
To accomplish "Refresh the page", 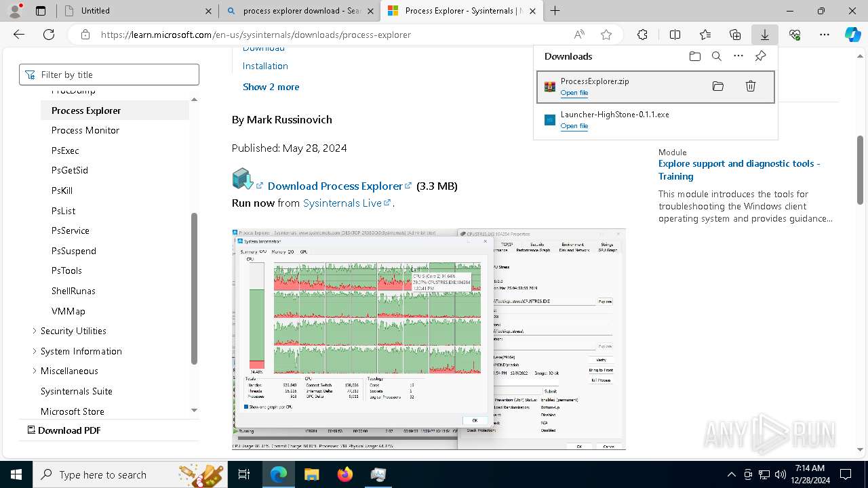I will [x=49, y=35].
